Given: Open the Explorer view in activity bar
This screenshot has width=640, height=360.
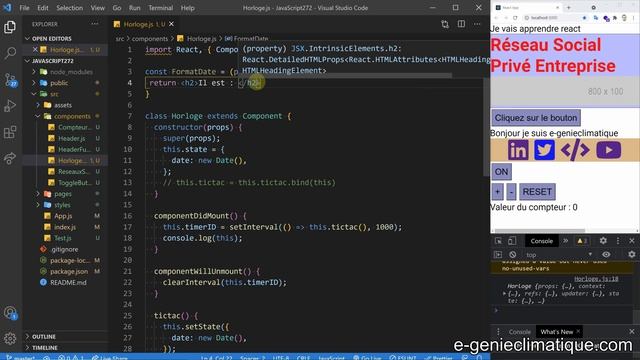Looking at the screenshot, I should (10, 27).
